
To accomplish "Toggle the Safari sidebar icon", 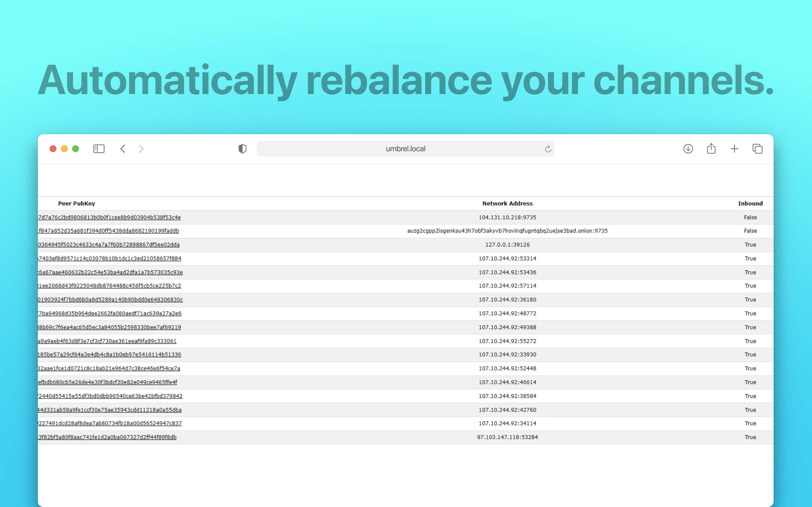I will tap(99, 148).
